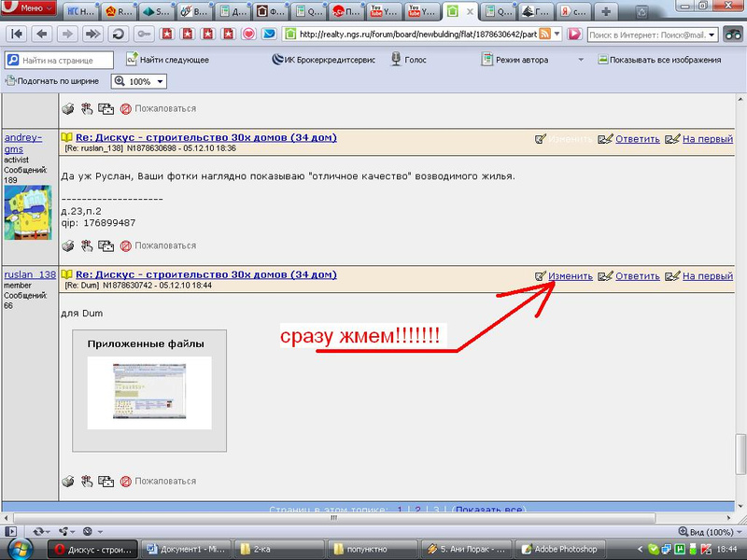Click hand icon under andrey-gms post
The width and height of the screenshot is (747, 560).
click(87, 245)
